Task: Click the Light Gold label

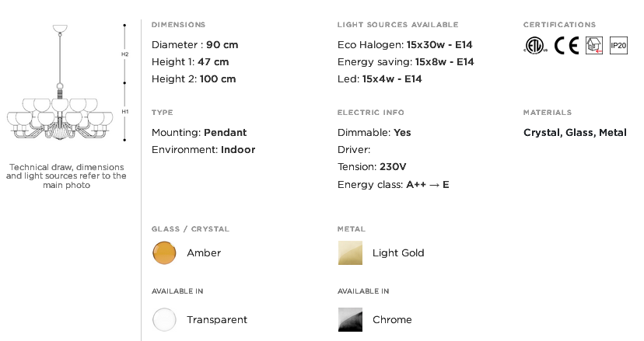Action: tap(398, 252)
